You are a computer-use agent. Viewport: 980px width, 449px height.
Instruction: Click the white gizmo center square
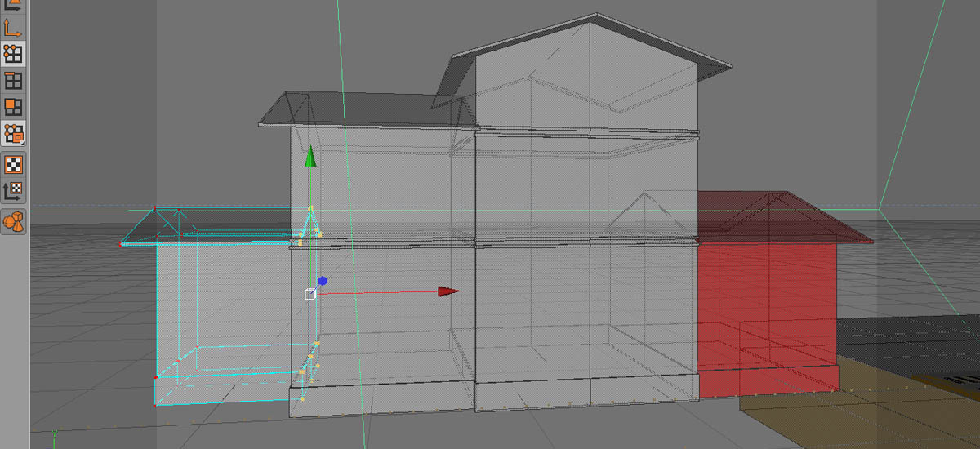point(310,294)
